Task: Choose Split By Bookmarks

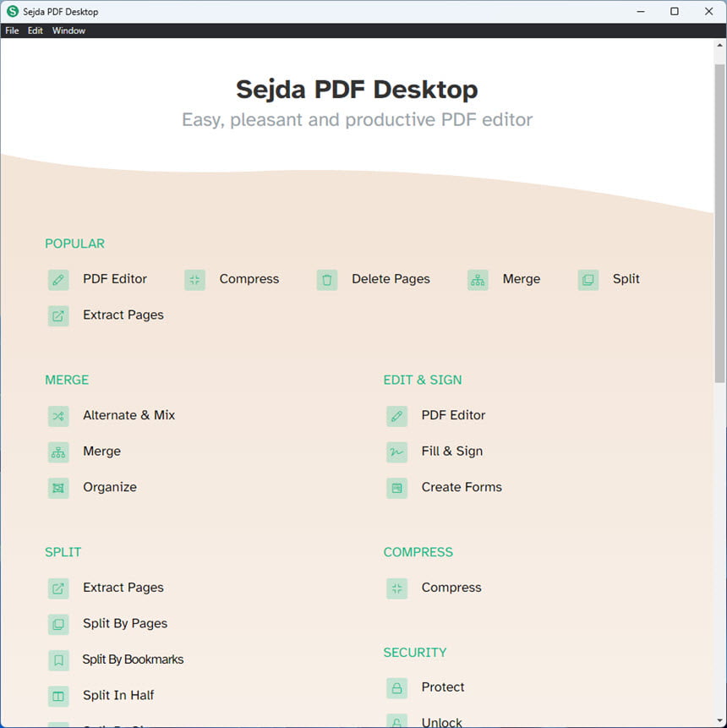Action: pos(133,660)
